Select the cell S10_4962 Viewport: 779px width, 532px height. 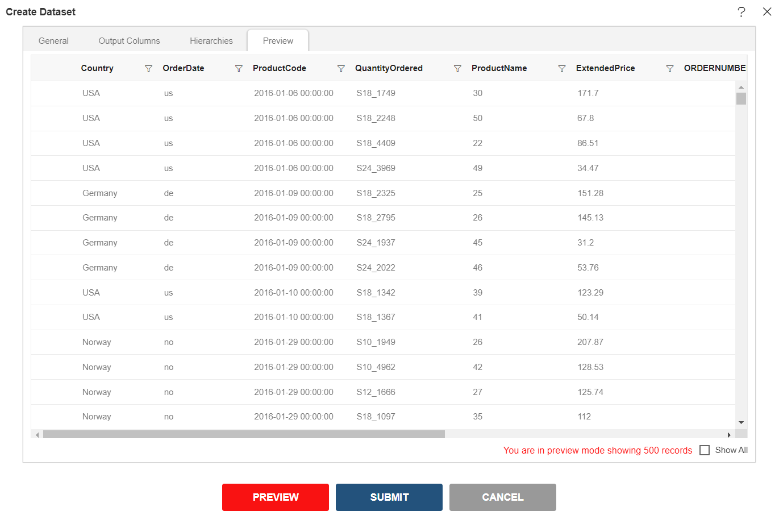tap(376, 367)
